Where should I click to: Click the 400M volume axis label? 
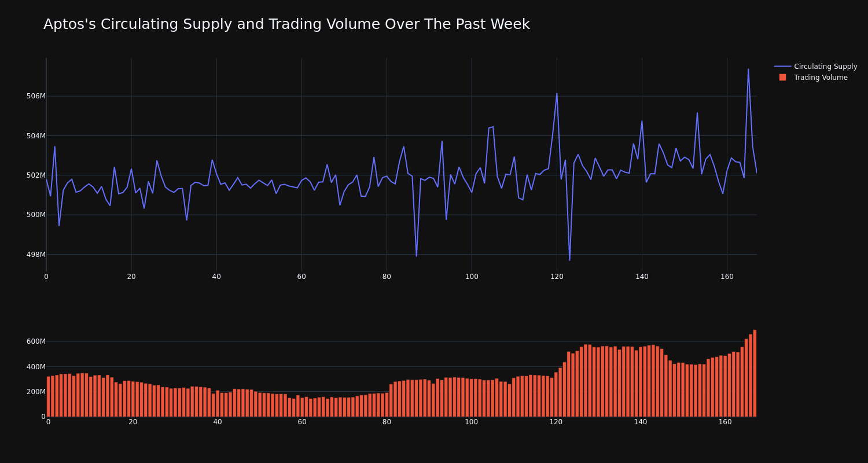36,366
